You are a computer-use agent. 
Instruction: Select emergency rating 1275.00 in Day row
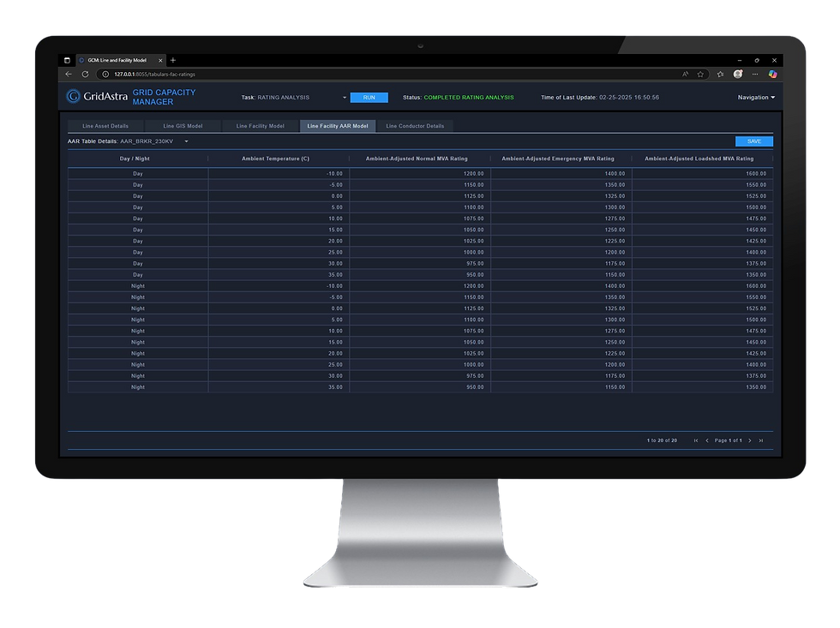[x=561, y=218]
